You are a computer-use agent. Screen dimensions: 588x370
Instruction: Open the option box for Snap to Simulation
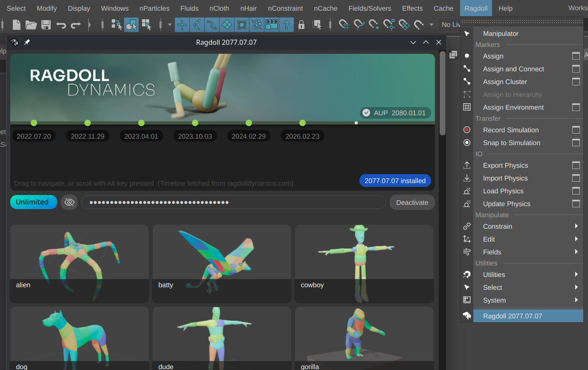pos(576,143)
